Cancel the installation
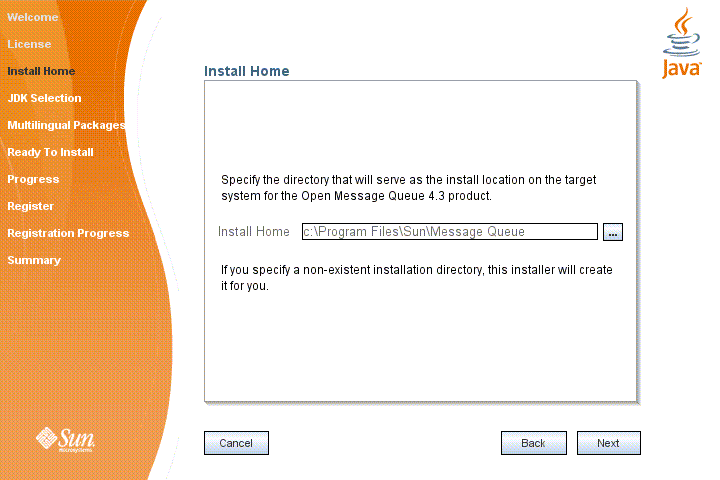 [236, 443]
